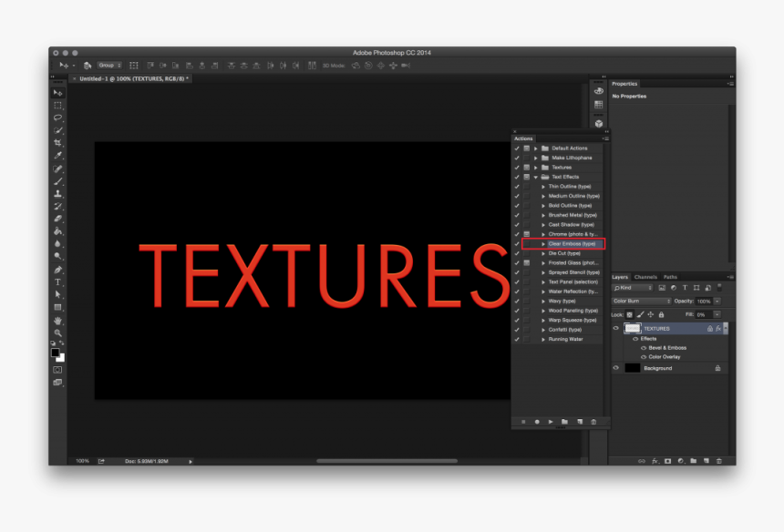This screenshot has width=784, height=532.
Task: Click the Layers tab
Action: 620,277
